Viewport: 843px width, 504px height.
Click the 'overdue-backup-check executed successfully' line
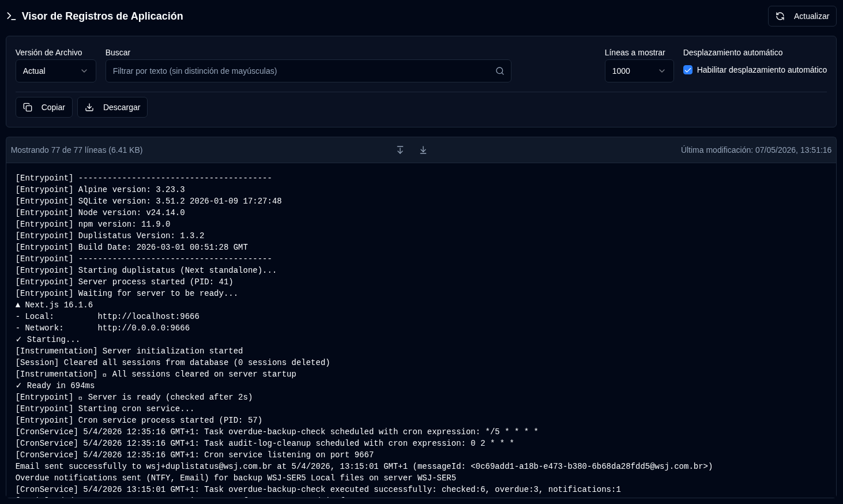coord(318,489)
